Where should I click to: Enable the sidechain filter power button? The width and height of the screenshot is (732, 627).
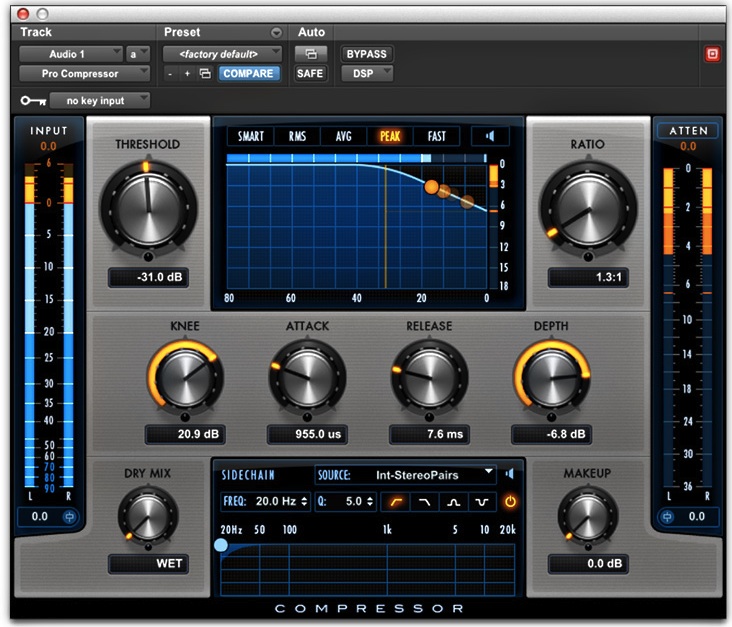pyautogui.click(x=510, y=502)
